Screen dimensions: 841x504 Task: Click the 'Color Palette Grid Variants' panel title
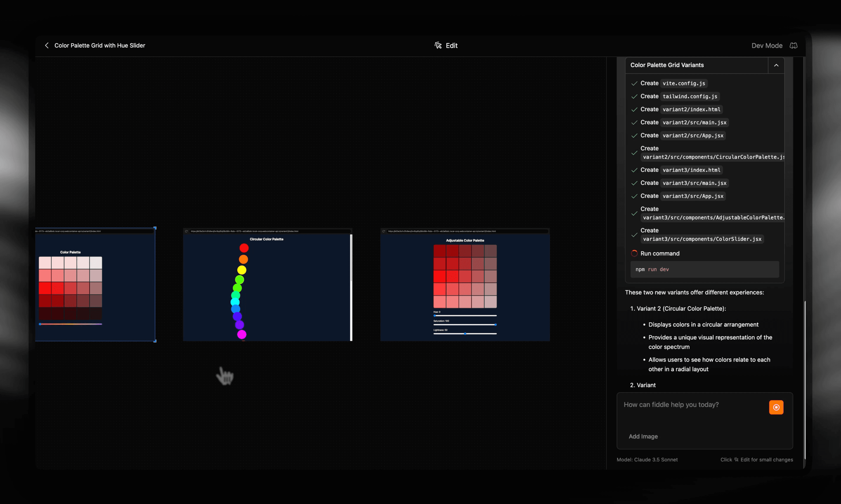[x=667, y=65]
